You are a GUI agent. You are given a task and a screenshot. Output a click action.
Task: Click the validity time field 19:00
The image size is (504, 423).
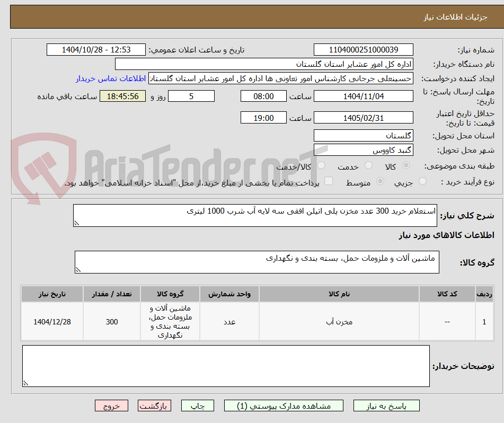click(263, 118)
